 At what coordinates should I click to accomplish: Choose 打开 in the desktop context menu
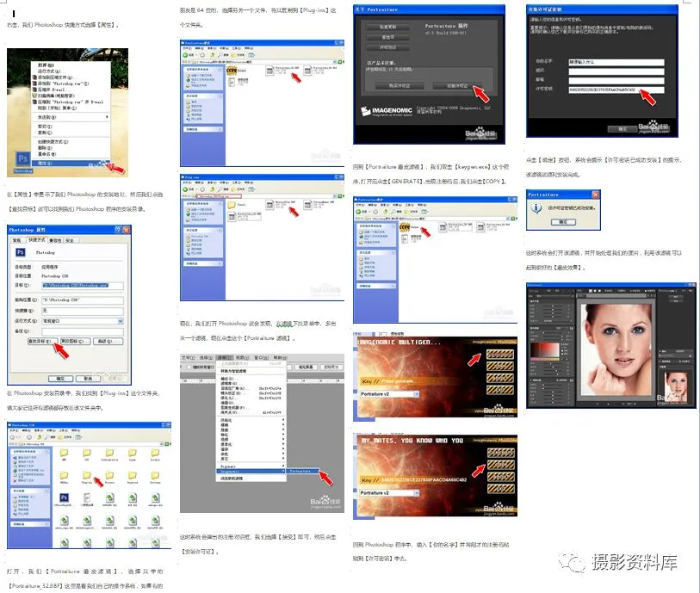click(71, 65)
